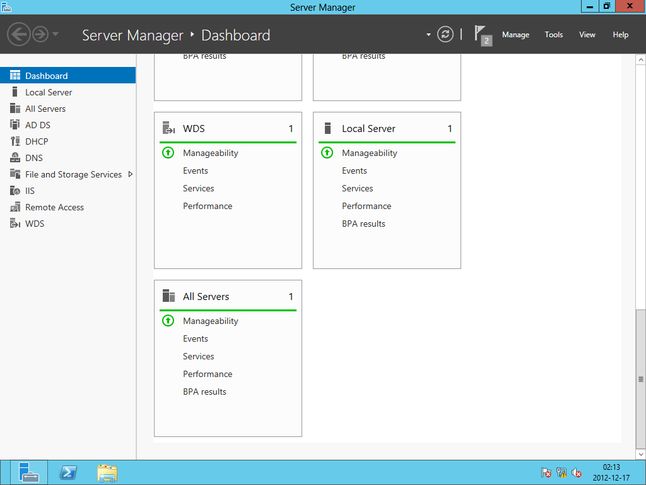Click the All Servers tile header icon
This screenshot has width=646, height=485.
(x=169, y=296)
